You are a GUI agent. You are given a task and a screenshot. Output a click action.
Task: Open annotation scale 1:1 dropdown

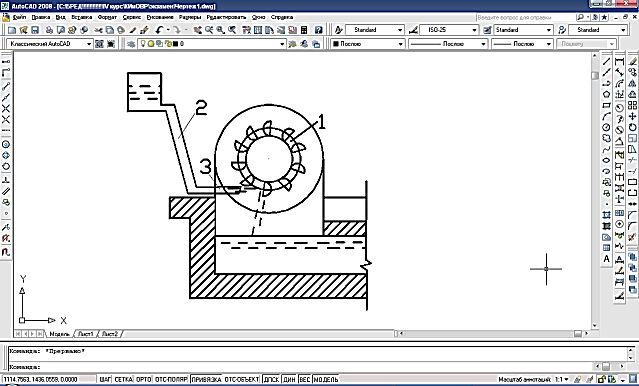[562, 379]
